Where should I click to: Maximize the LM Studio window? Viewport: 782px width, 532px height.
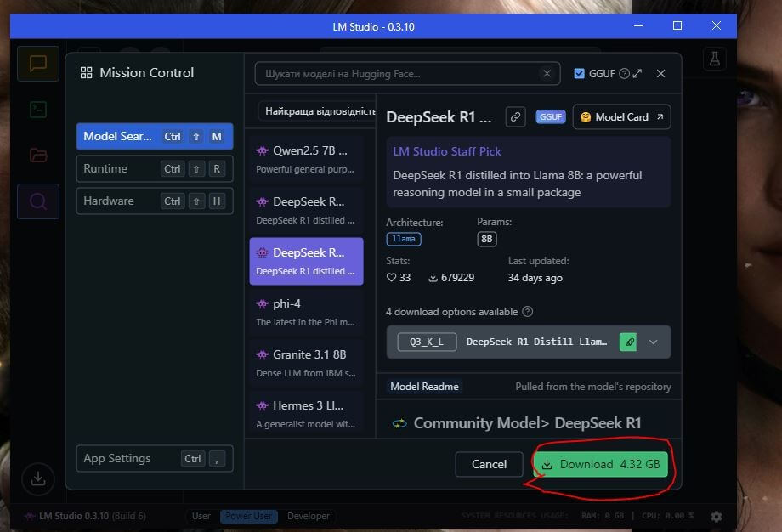[x=677, y=26]
